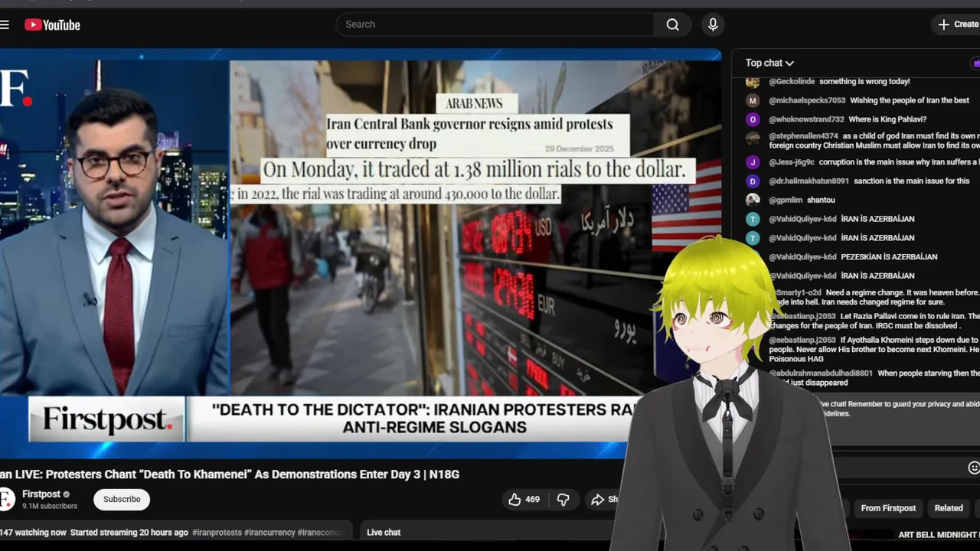Open the #irancurrency hashtag
Image resolution: width=980 pixels, height=551 pixels.
[269, 532]
